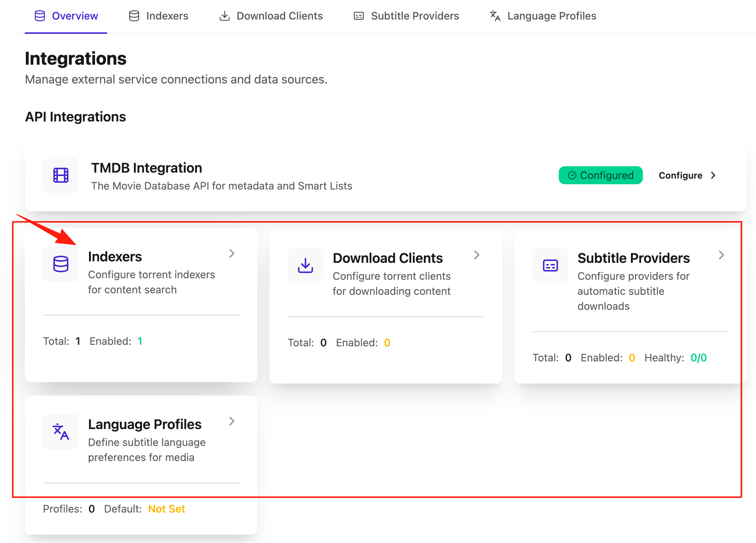The height and width of the screenshot is (543, 756).
Task: Expand the Language Profiles card chevron
Action: coord(232,421)
